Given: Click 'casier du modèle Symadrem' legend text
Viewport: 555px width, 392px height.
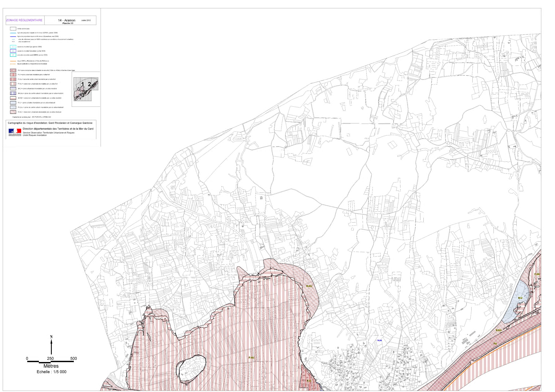Looking at the screenshot, I should click(x=31, y=51).
